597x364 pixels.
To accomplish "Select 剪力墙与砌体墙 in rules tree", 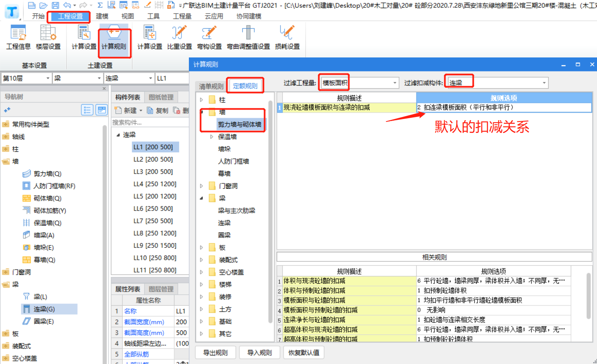I will tap(240, 124).
